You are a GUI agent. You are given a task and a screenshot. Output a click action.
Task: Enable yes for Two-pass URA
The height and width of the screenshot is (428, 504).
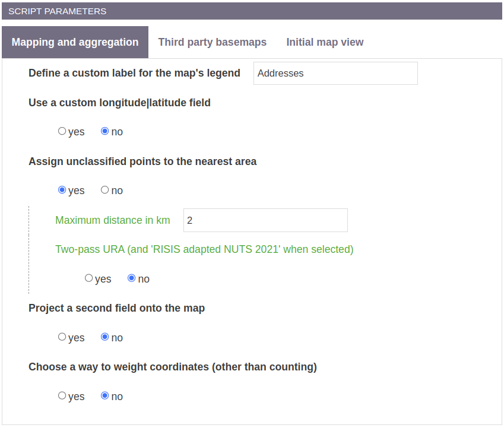pos(88,278)
